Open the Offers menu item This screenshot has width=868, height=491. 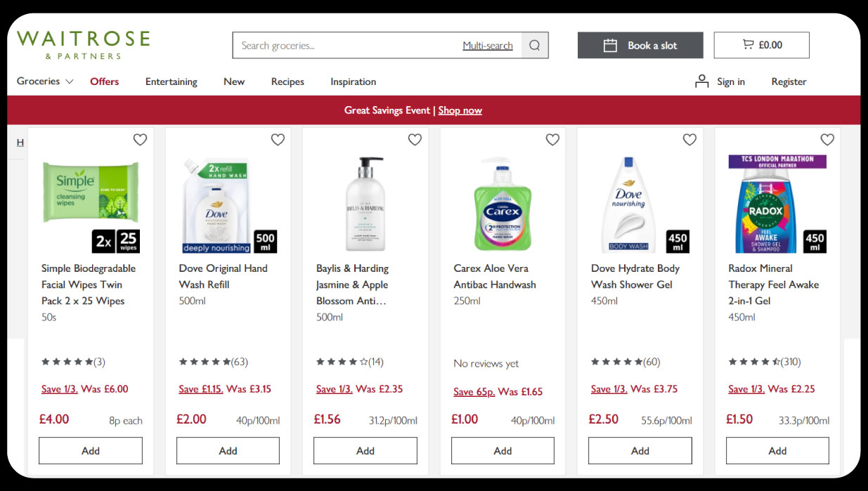point(104,81)
